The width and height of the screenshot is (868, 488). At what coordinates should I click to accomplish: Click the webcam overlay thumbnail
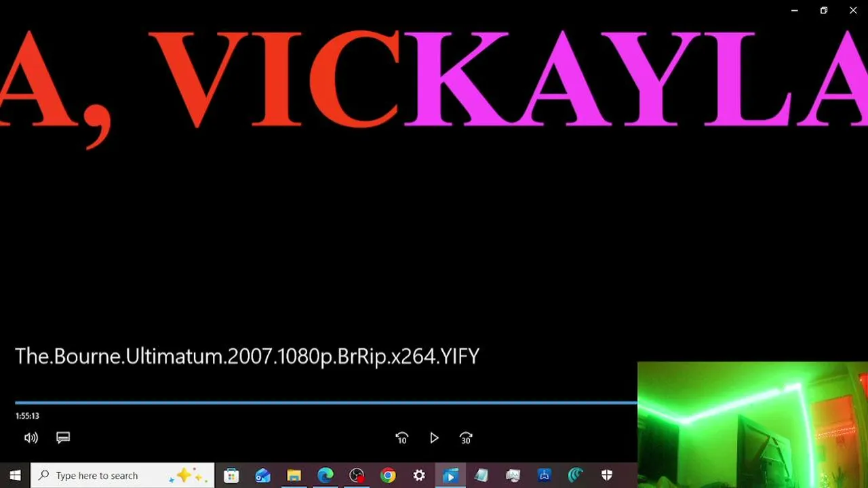[x=753, y=425]
